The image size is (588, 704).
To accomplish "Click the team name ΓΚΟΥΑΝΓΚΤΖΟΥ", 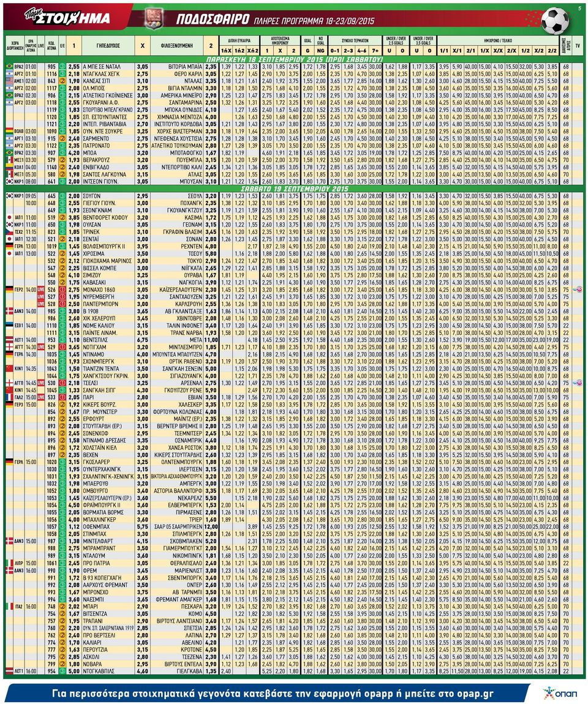I will point(184,210).
